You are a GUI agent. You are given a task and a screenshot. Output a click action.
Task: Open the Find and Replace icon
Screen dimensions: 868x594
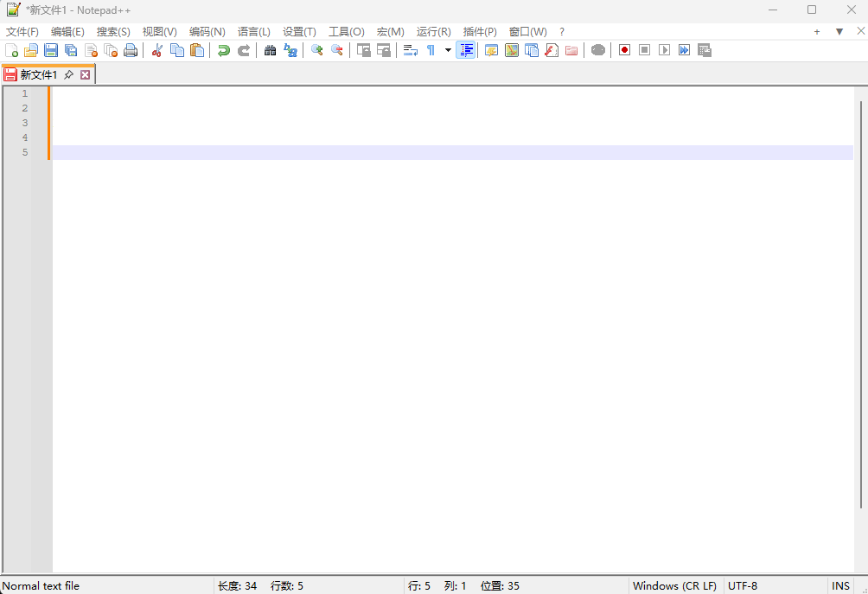pos(290,50)
